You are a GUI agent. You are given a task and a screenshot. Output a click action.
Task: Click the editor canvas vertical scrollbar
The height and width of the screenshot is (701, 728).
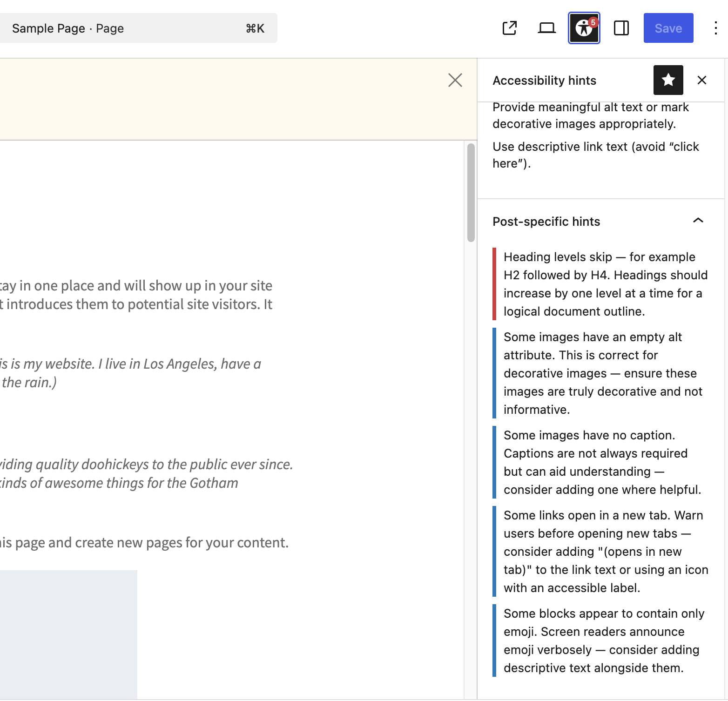tap(471, 193)
